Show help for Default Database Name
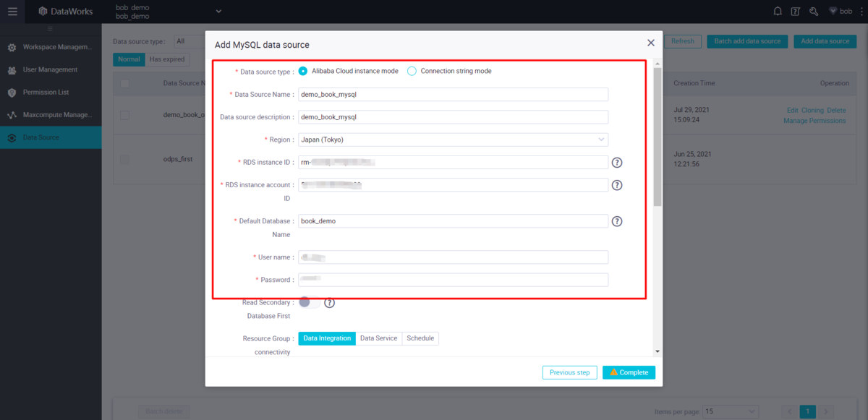Screen dimensions: 868x420 tap(617, 221)
